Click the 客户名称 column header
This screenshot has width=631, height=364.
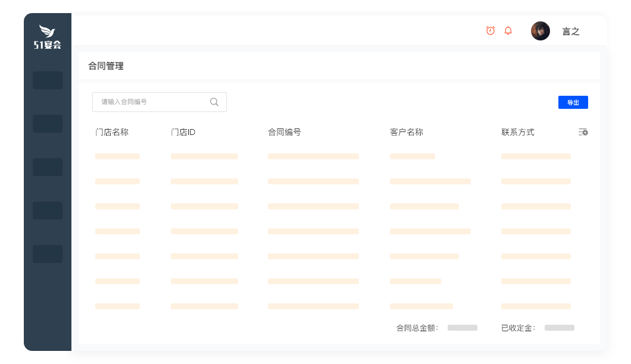[x=407, y=132]
